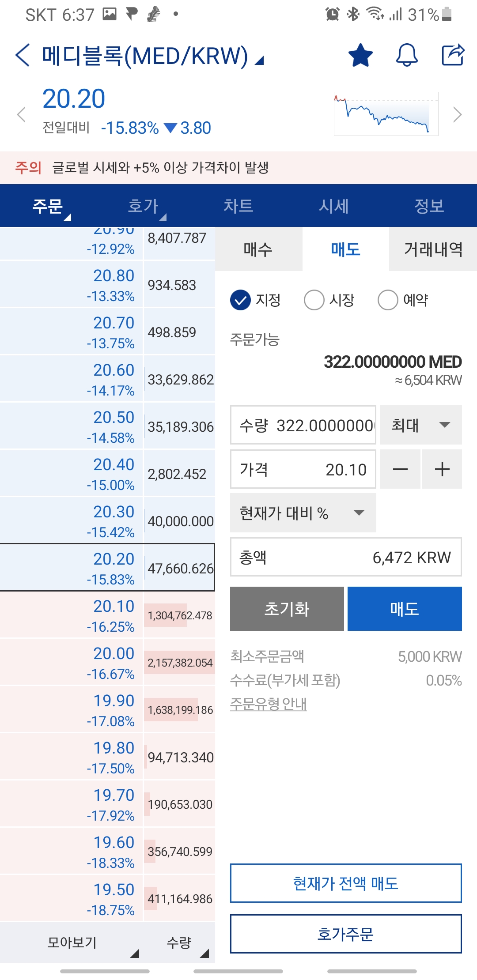The image size is (477, 980).
Task: Select 예약 reserved order option
Action: (403, 300)
